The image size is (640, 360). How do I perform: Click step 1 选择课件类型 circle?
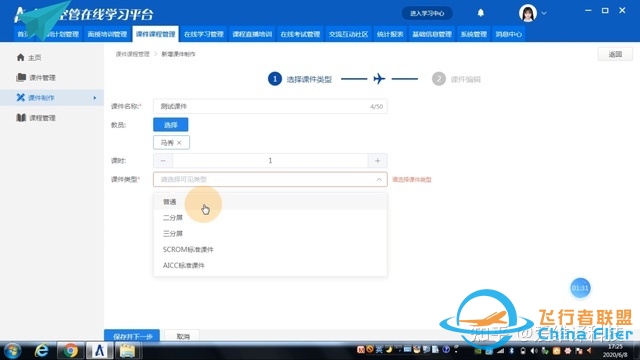(275, 79)
